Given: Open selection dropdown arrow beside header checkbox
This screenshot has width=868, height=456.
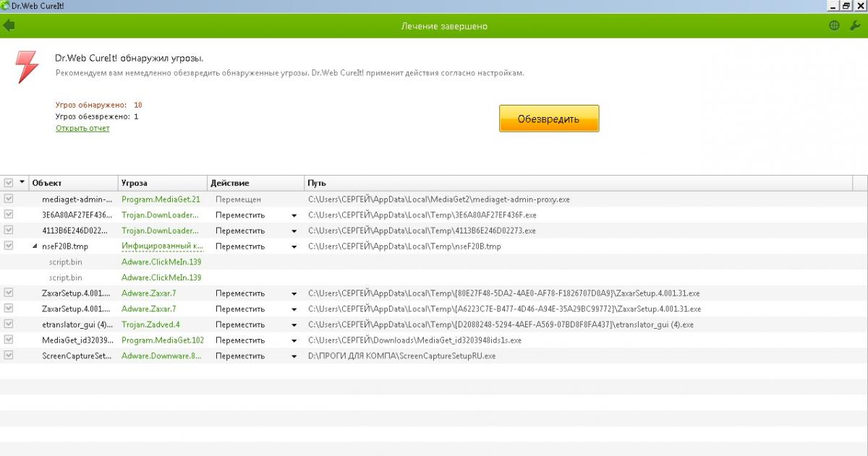Looking at the screenshot, I should tap(22, 183).
